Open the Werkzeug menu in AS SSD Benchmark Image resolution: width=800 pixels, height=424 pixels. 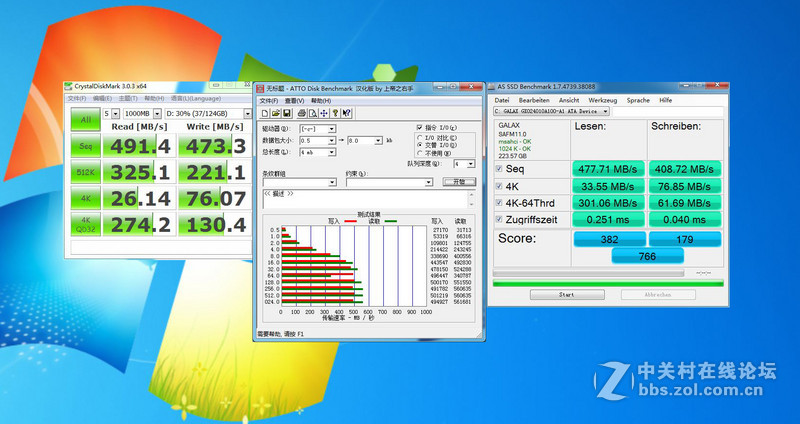coord(602,100)
